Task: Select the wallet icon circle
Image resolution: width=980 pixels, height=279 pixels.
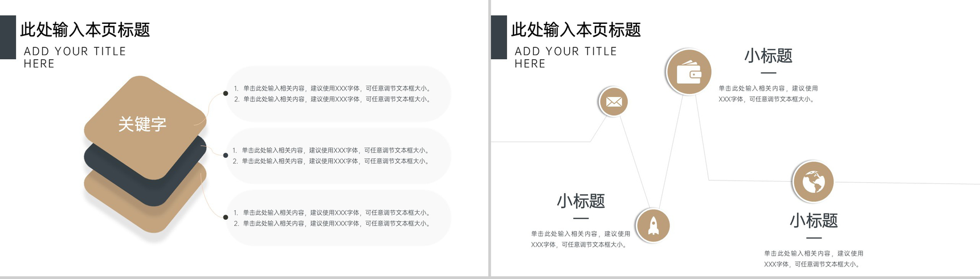Action: tap(688, 72)
